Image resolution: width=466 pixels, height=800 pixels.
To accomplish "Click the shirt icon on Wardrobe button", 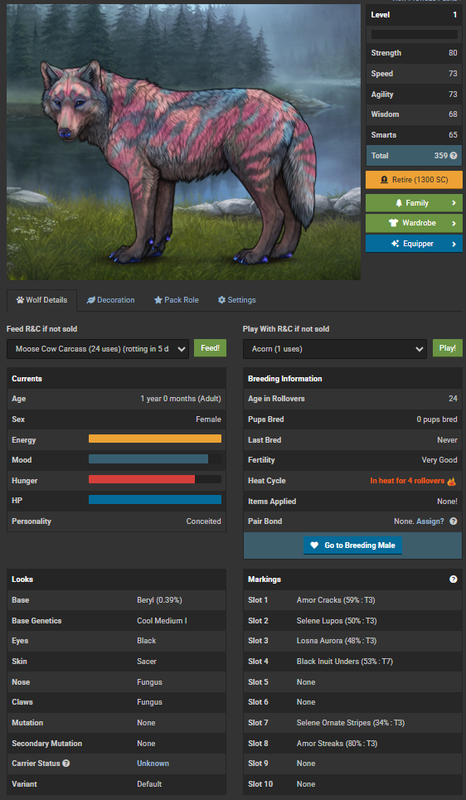I will point(393,223).
